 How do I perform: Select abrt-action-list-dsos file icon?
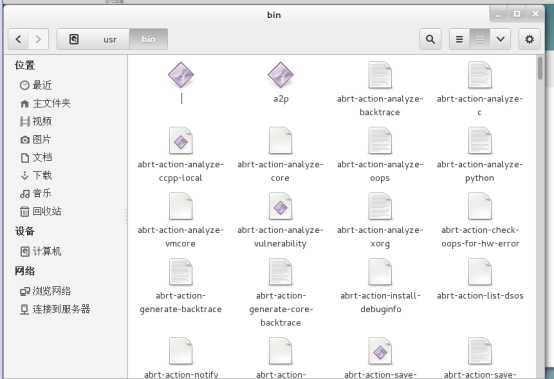(x=480, y=272)
